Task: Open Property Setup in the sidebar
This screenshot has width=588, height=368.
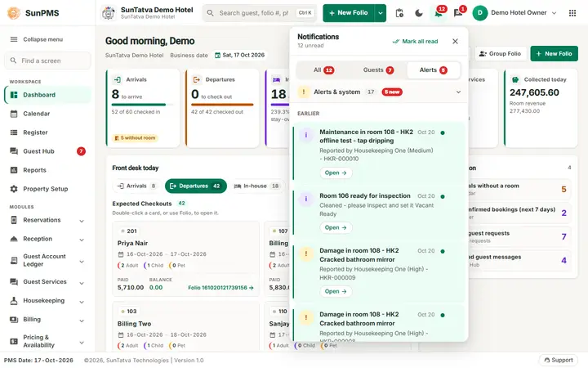Action: 47,189
